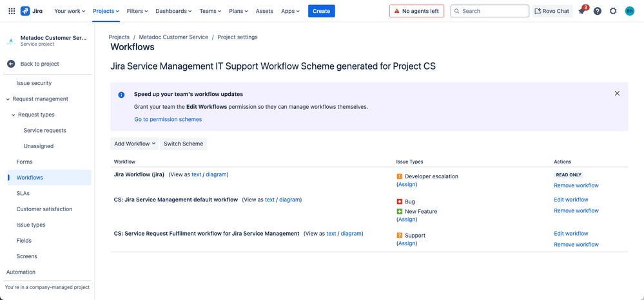Open Assets in the top navigation
Screen dimensions: 644x300
[264, 11]
